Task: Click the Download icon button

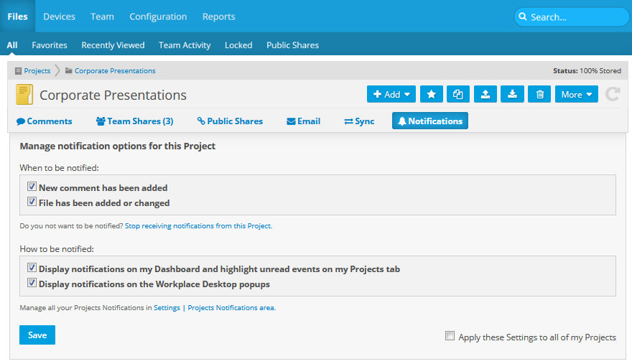Action: click(512, 94)
